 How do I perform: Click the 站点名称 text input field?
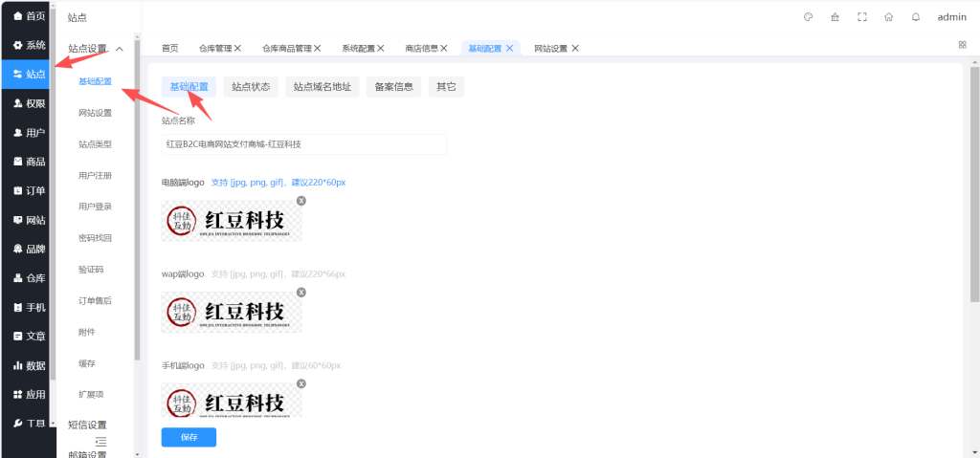coord(303,144)
